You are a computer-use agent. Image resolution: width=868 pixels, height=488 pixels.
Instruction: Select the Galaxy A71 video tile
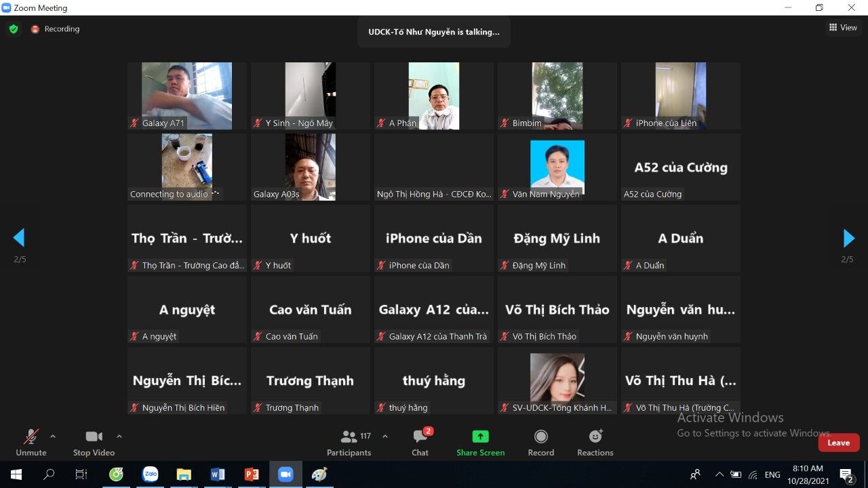click(x=187, y=96)
